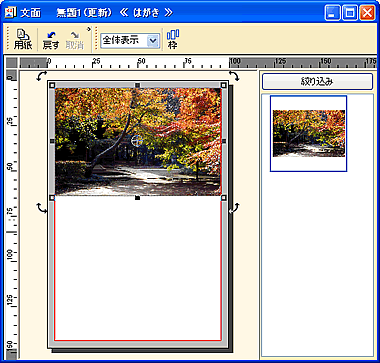Image resolution: width=380 pixels, height=363 pixels.
Task: Open the 用紙 paper settings icon
Action: click(23, 40)
